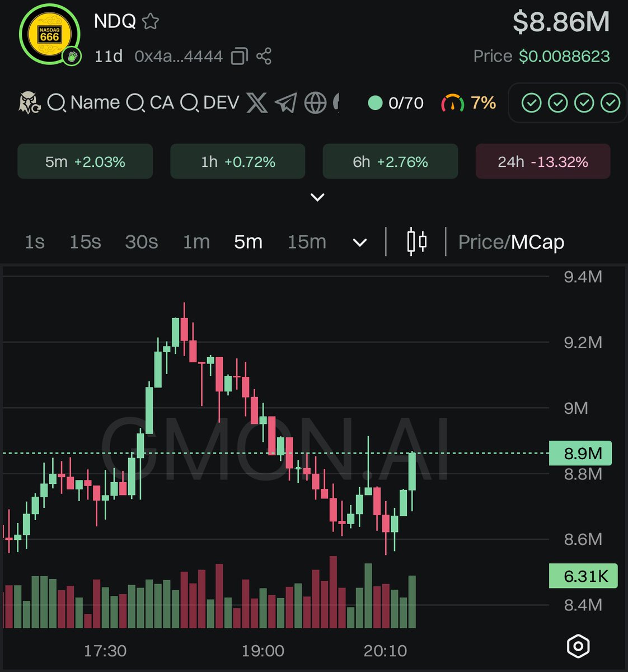Open the token's website globe icon
Screen dimensions: 628x672
(x=315, y=102)
